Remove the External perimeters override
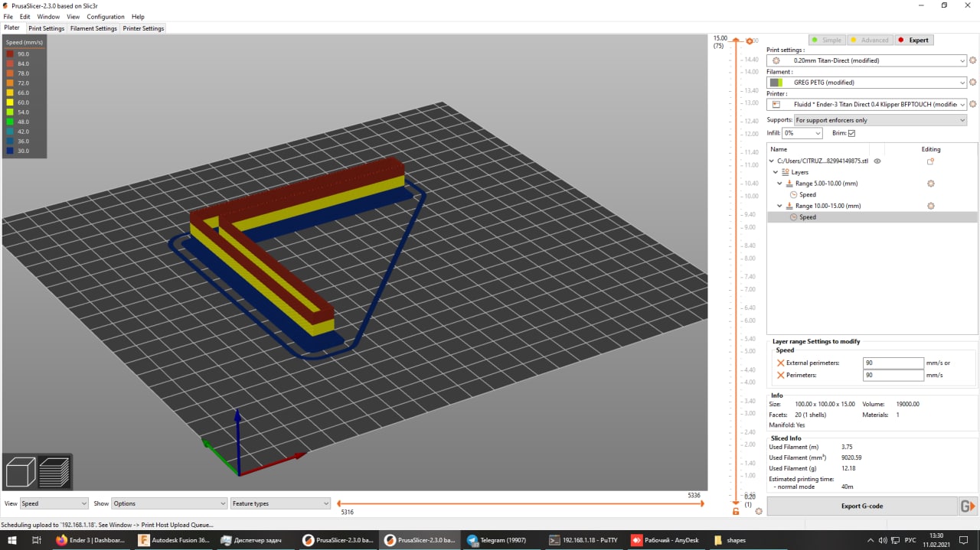 point(780,363)
